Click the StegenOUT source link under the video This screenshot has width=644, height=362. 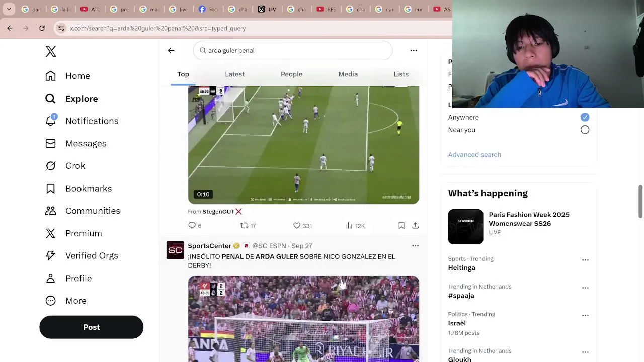(222, 212)
